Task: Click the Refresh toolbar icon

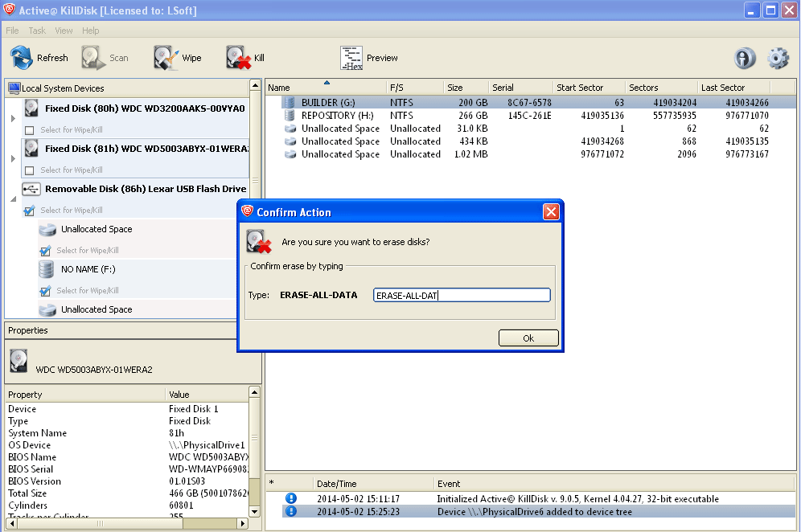Action: pos(22,58)
